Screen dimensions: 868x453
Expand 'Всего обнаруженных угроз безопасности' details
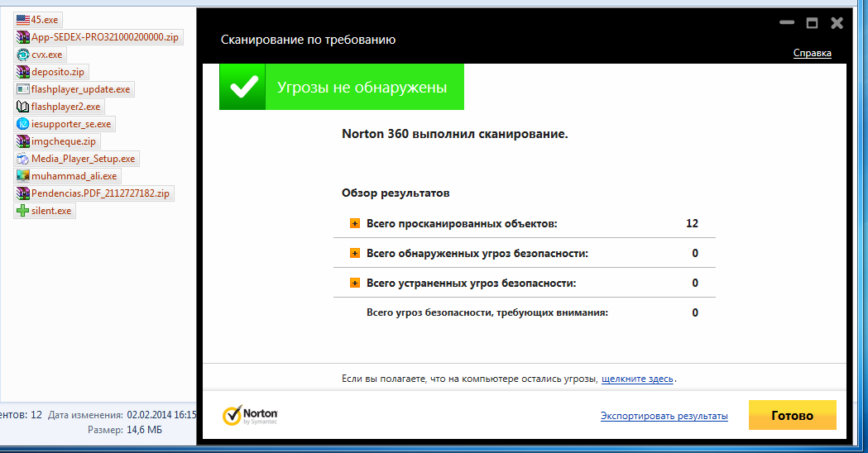tap(355, 253)
